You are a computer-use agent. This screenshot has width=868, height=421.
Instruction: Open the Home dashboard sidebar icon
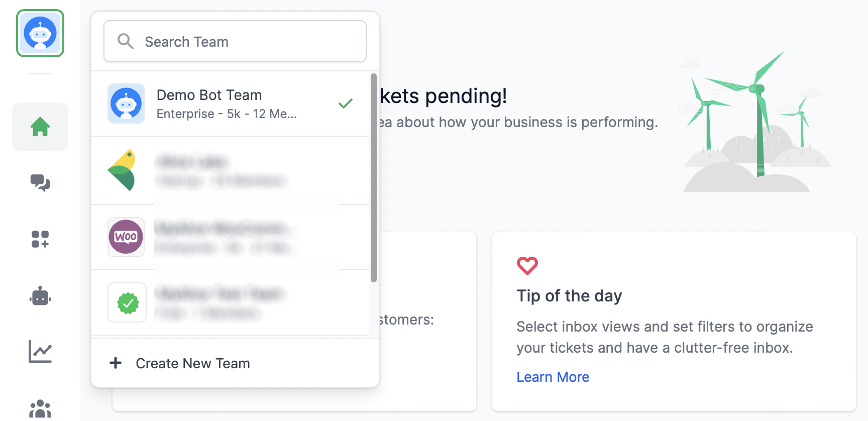[40, 127]
